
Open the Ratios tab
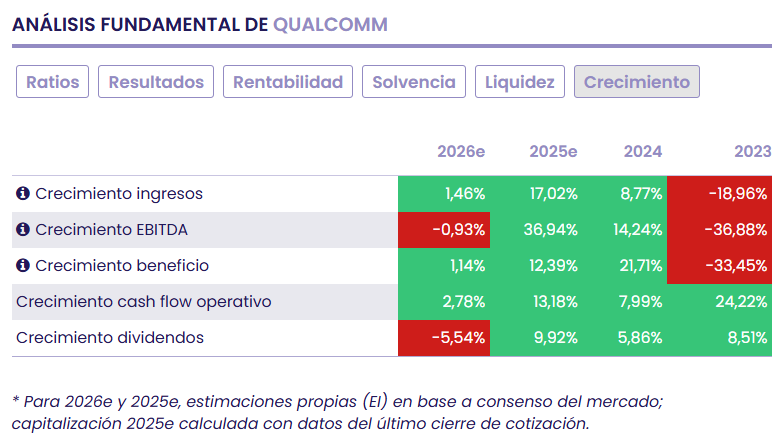pyautogui.click(x=53, y=82)
